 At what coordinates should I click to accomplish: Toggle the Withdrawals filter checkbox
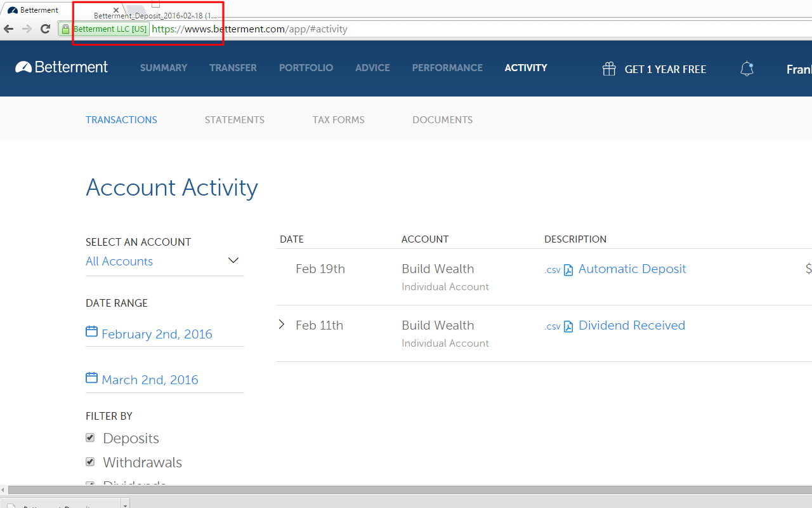point(90,462)
